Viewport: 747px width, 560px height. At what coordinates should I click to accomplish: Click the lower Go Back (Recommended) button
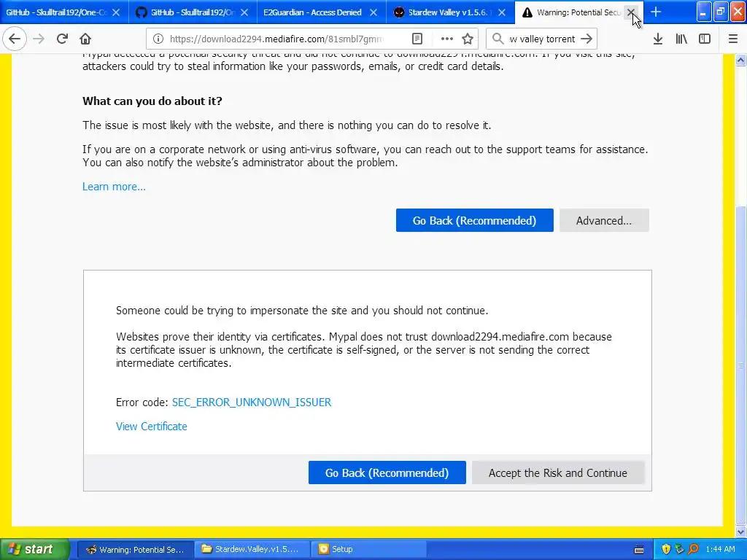pyautogui.click(x=387, y=472)
